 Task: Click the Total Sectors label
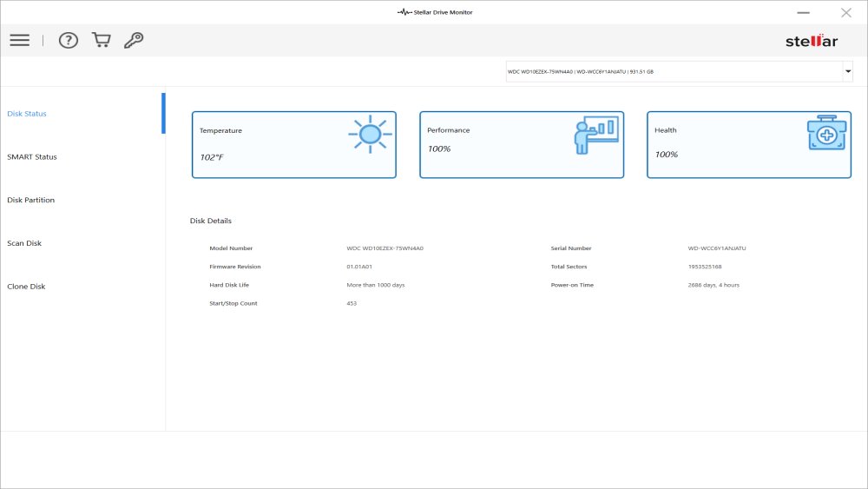pos(569,267)
